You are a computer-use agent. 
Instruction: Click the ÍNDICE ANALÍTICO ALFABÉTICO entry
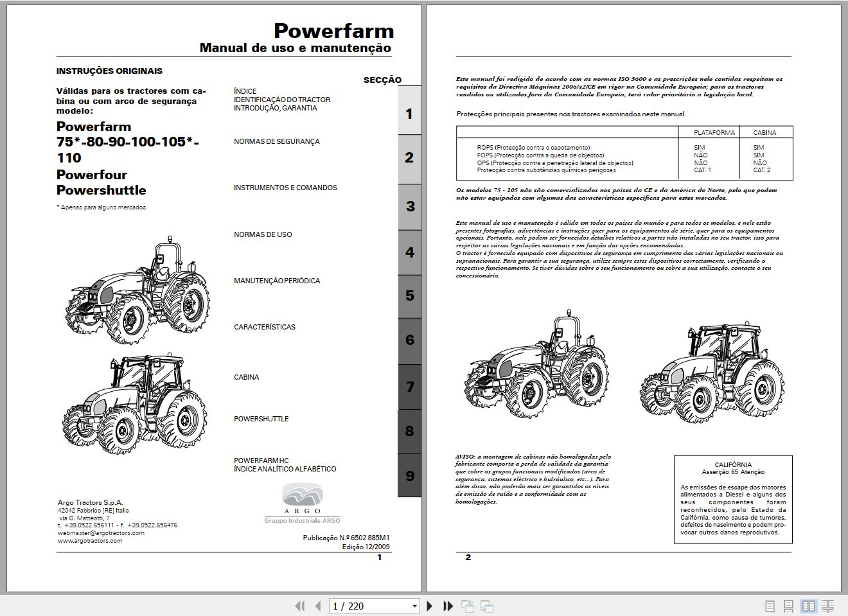point(285,469)
